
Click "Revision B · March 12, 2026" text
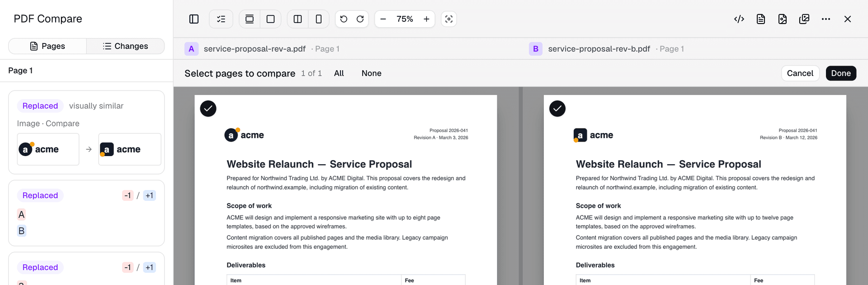[x=788, y=138]
